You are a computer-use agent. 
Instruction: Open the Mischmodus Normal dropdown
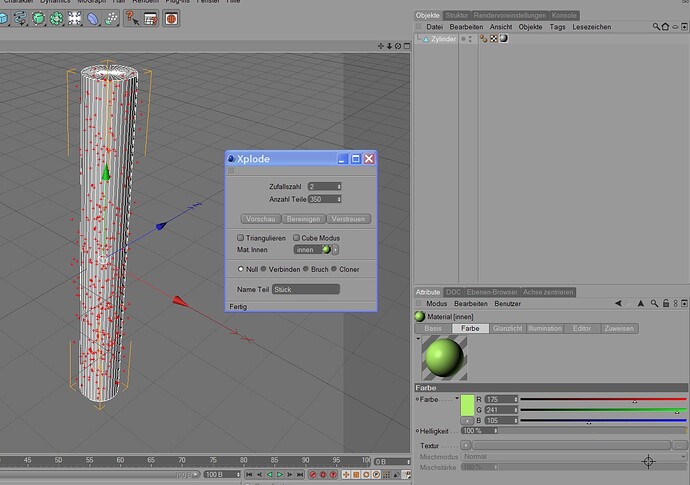tap(574, 456)
